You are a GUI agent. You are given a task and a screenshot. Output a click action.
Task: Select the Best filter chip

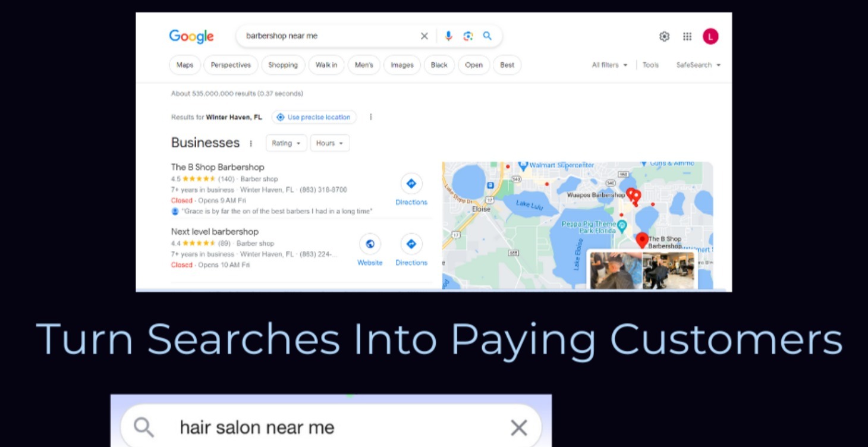click(507, 65)
